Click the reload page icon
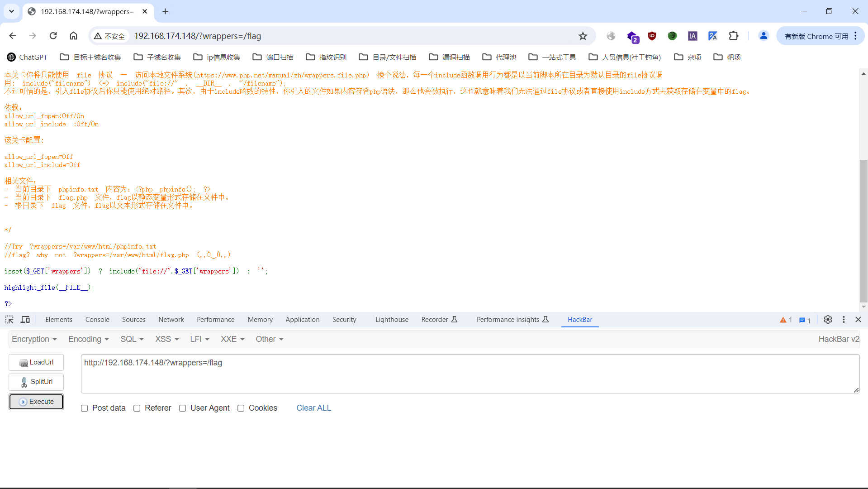The width and height of the screenshot is (868, 489). point(53,36)
